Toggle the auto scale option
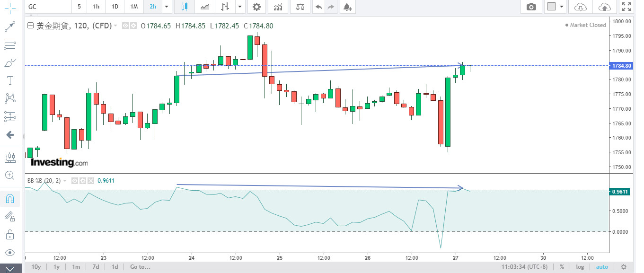This screenshot has width=644, height=273. pos(602,267)
